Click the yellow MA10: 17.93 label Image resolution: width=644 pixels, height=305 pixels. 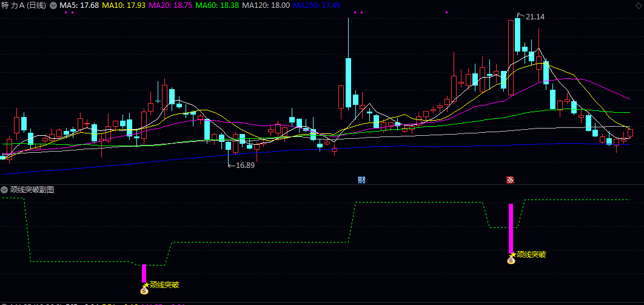(123, 5)
